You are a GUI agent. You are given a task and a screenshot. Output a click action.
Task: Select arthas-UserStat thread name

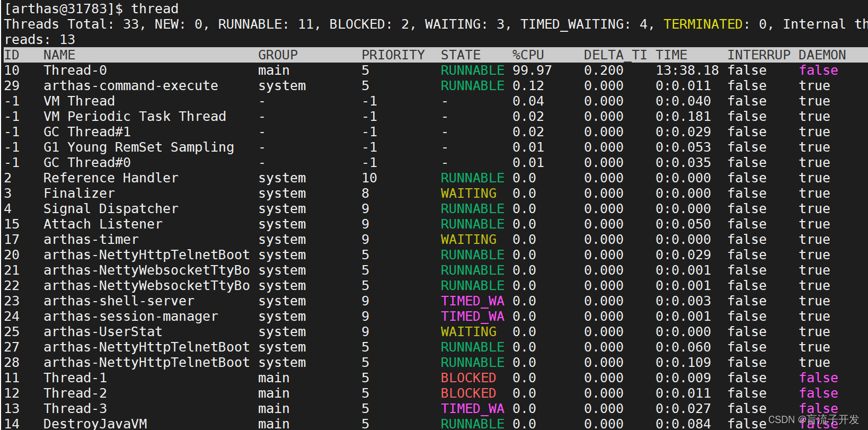103,332
